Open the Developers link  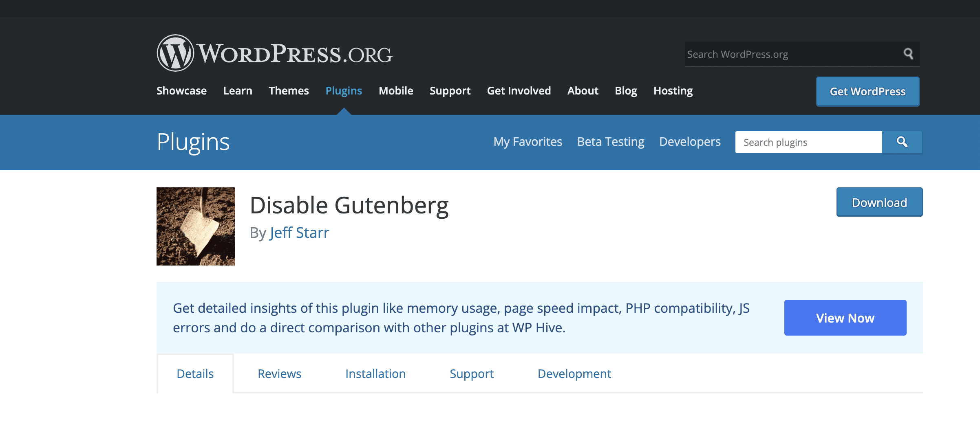coord(690,142)
